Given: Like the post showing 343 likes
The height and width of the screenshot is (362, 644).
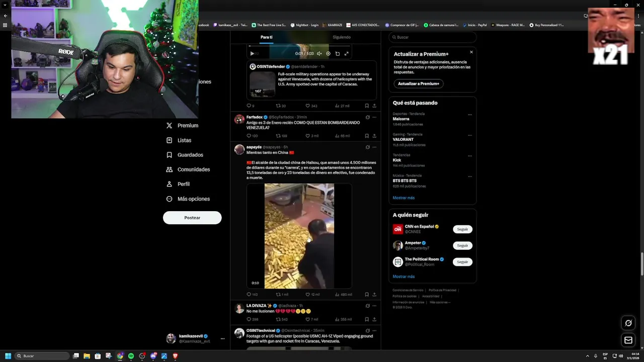Looking at the screenshot, I should 311,106.
